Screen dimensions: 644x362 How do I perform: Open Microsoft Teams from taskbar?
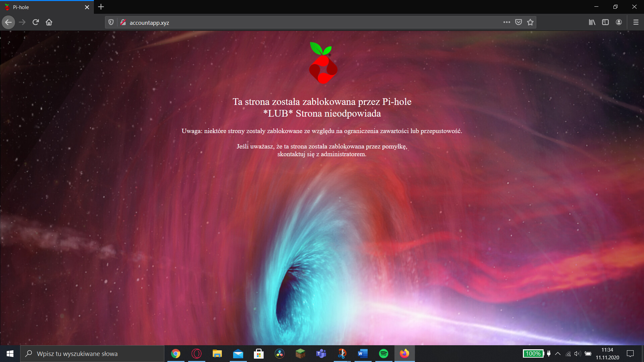point(321,354)
